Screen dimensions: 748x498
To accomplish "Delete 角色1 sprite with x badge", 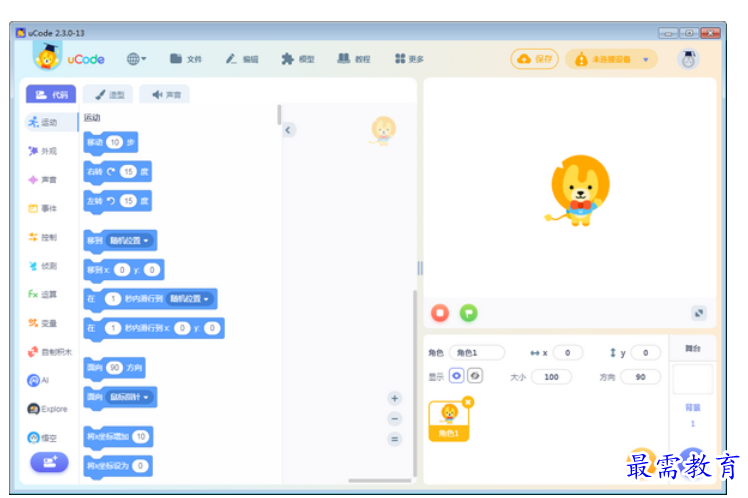I will [468, 402].
